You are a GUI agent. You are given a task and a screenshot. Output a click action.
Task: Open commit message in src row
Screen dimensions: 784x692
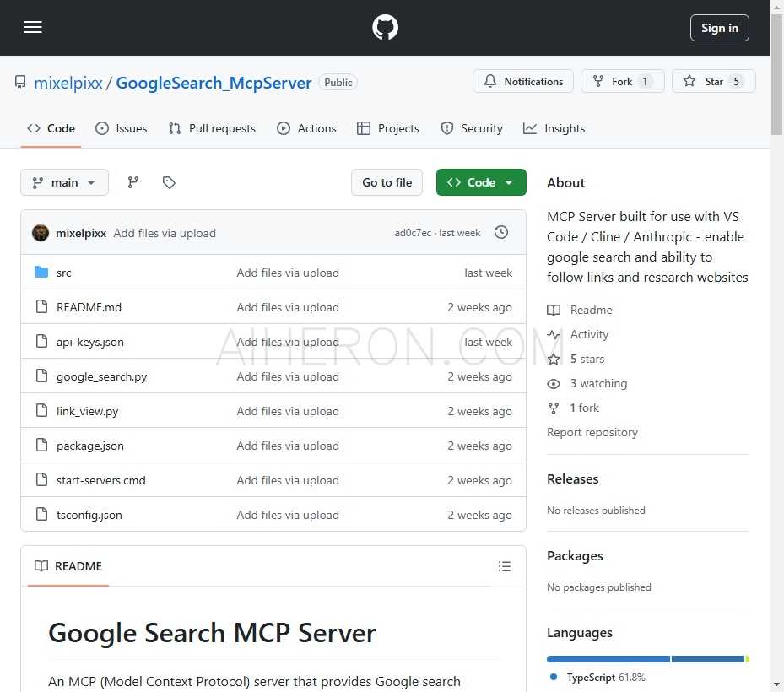tap(288, 273)
